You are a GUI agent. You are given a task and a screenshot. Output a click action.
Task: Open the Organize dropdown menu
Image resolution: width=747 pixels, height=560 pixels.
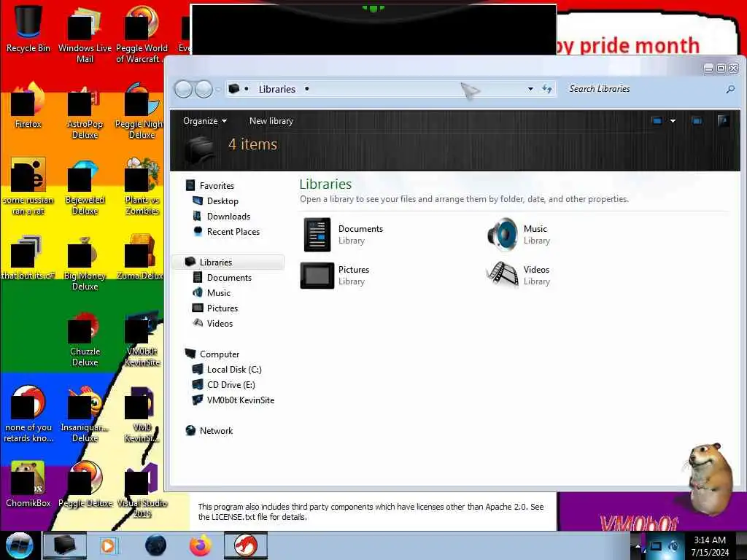point(205,121)
